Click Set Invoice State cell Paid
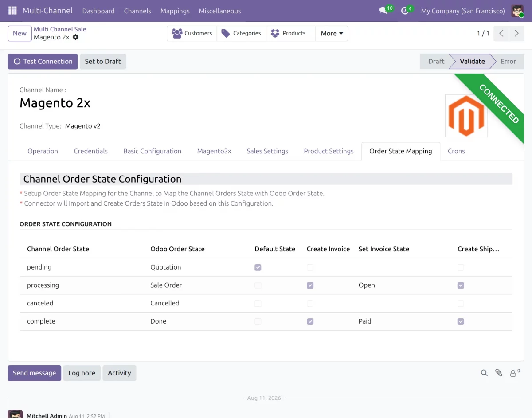Viewport: 532px width, 418px height. tap(365, 321)
